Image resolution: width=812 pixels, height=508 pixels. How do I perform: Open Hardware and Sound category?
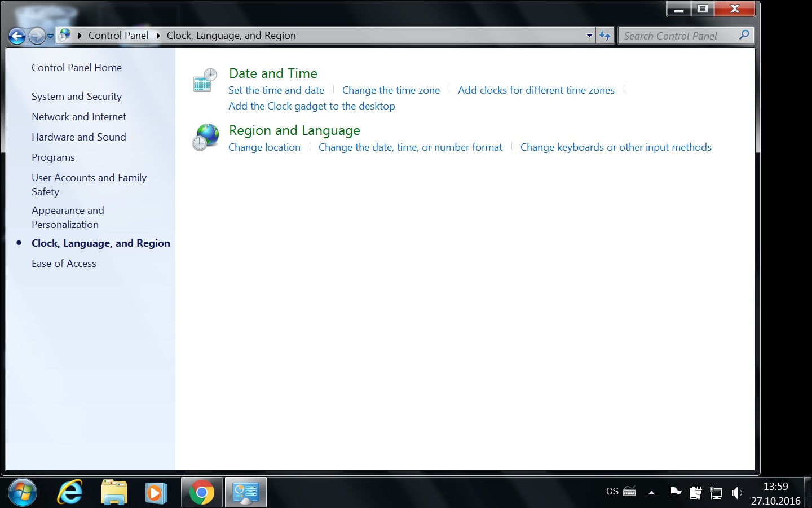[79, 137]
